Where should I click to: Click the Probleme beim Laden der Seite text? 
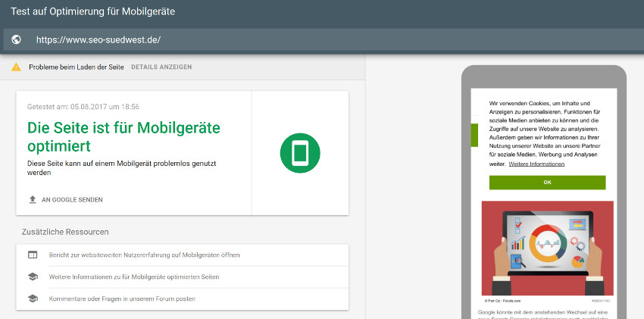coord(77,67)
